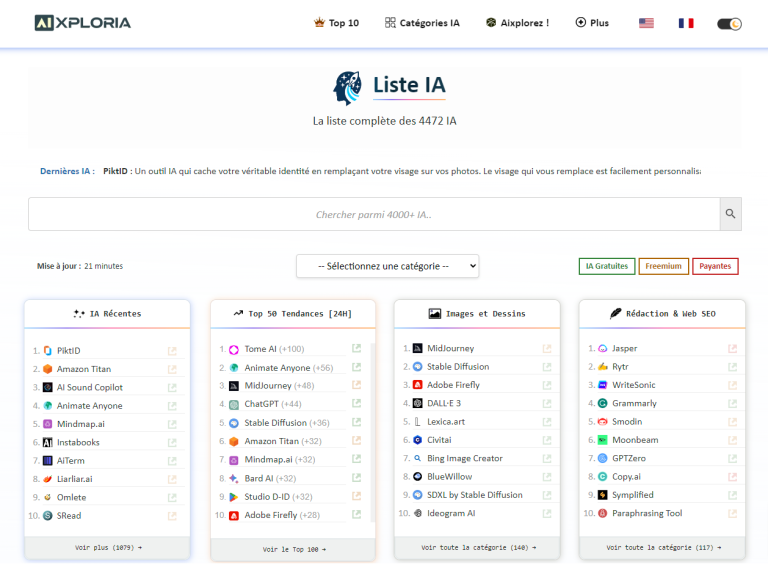Screen dimensions: 768x573
Task: Open Mindmap.ai in IA Récentes list
Action: [81, 424]
